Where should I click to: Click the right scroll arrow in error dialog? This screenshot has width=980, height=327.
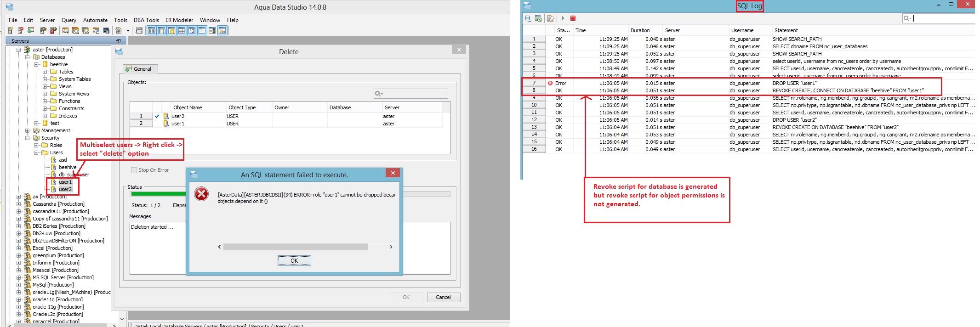tap(391, 247)
